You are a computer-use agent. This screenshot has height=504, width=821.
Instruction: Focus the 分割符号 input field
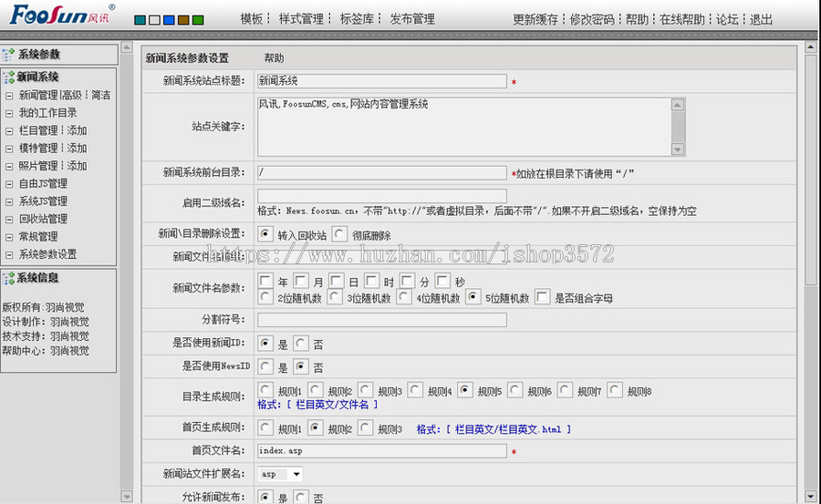pos(381,320)
